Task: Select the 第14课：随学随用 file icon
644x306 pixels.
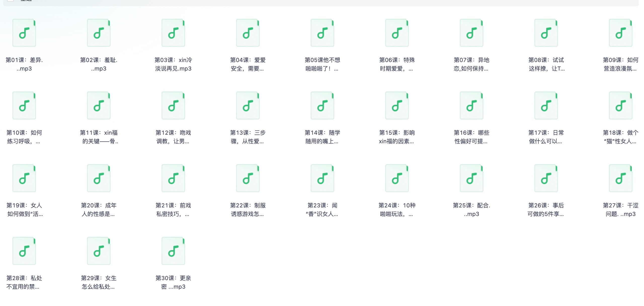Action: coord(323,105)
